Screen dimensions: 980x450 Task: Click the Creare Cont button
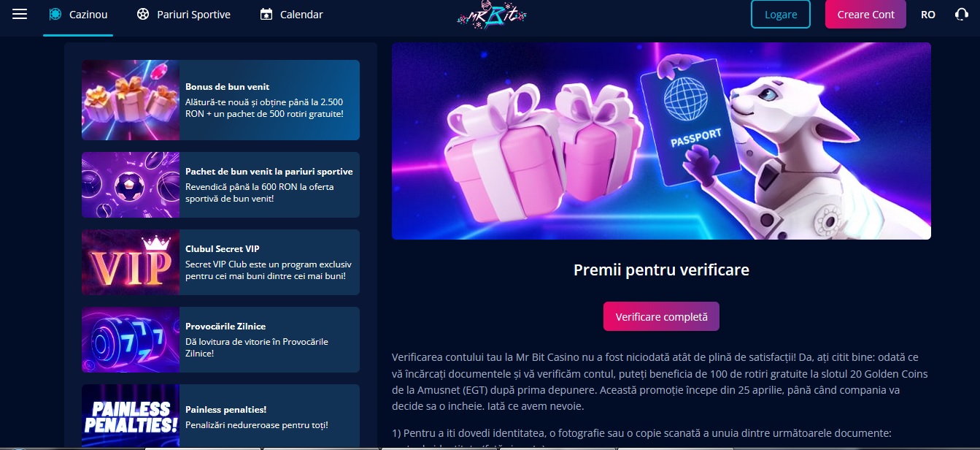tap(865, 15)
